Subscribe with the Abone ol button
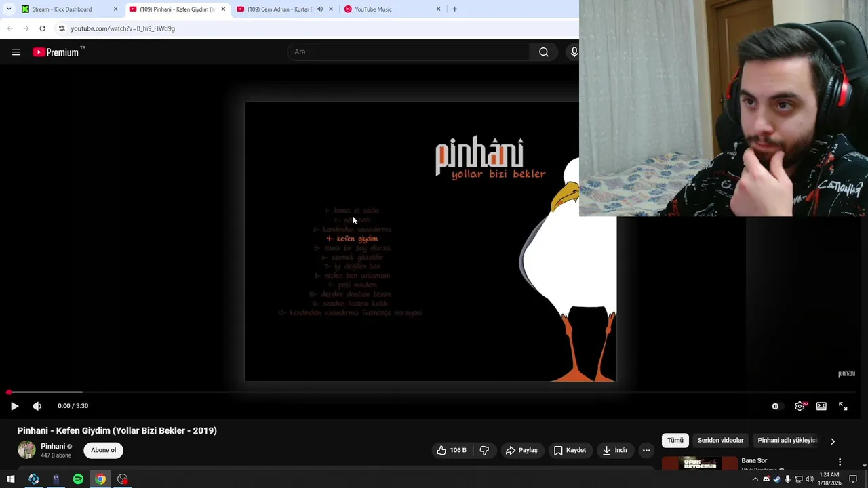This screenshot has height=488, width=868. click(x=104, y=450)
